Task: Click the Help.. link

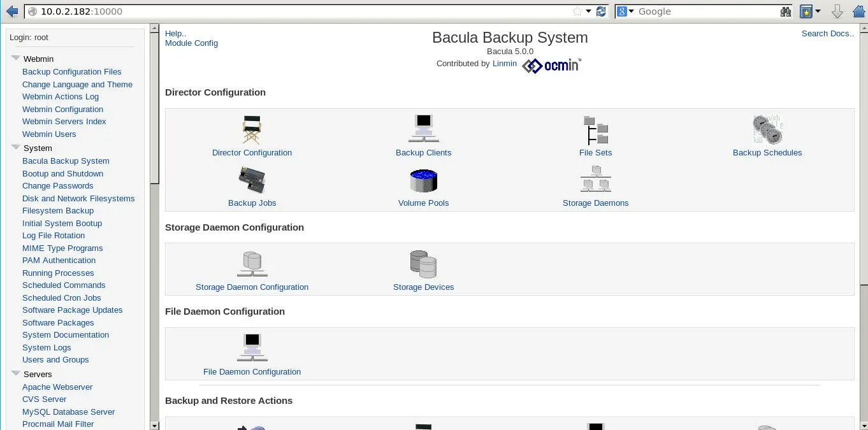Action: pos(175,34)
